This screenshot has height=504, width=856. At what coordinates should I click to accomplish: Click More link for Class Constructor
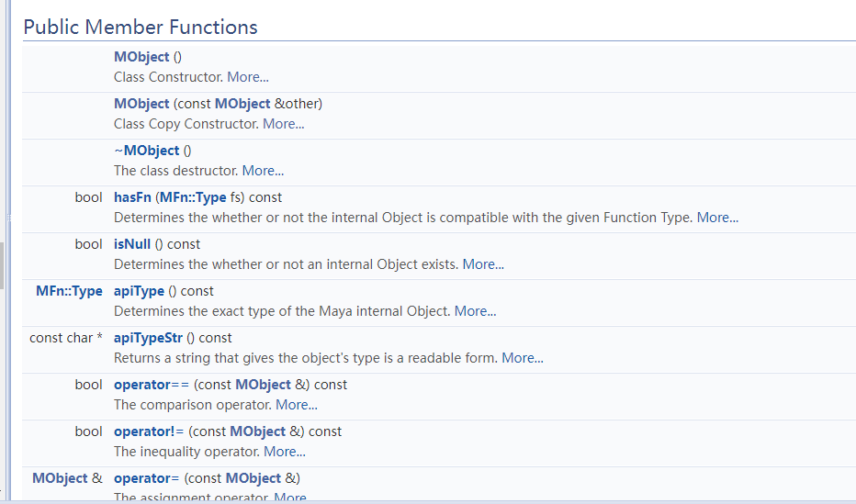pos(248,77)
